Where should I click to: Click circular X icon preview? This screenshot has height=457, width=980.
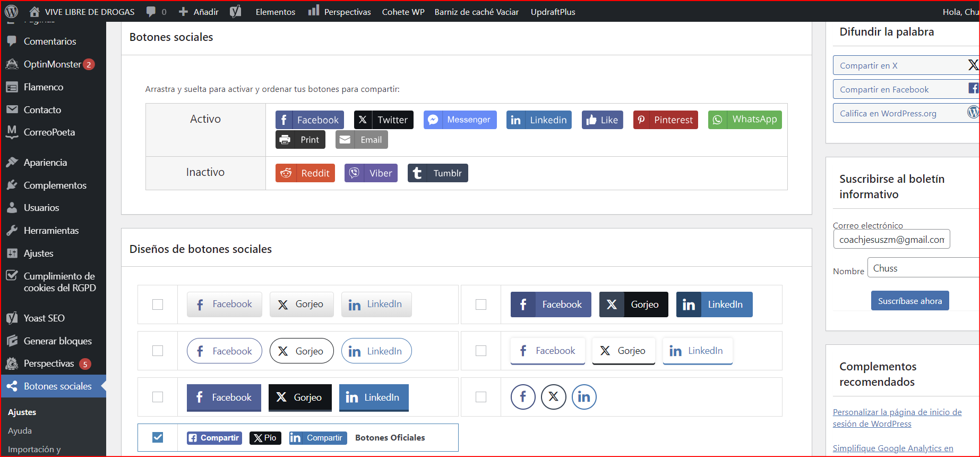[554, 397]
